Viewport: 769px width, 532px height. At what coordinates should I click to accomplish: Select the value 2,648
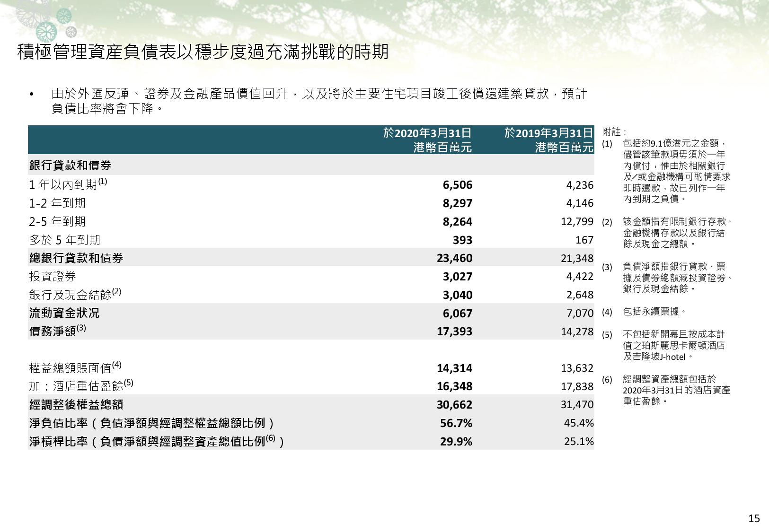(x=580, y=295)
